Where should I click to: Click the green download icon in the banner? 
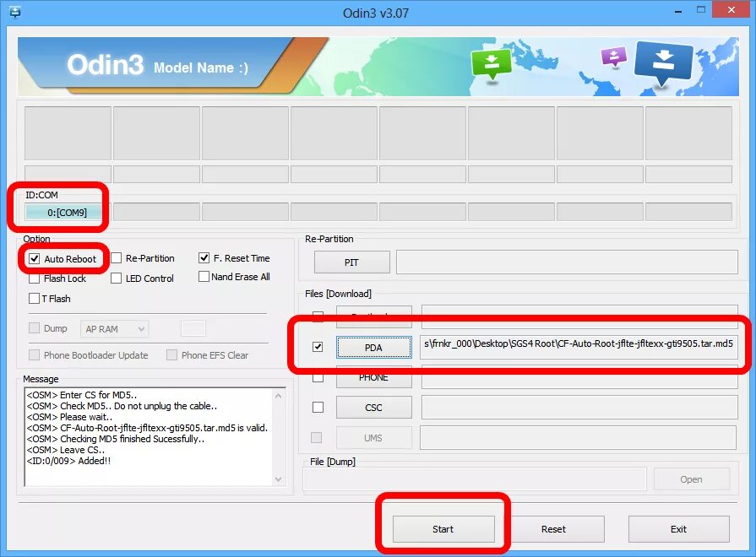point(491,65)
